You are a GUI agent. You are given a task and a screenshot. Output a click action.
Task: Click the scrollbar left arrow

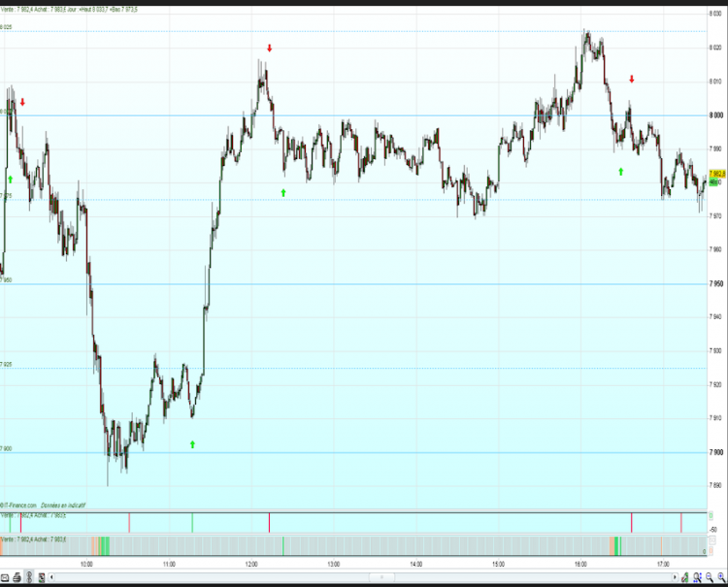pos(51,577)
